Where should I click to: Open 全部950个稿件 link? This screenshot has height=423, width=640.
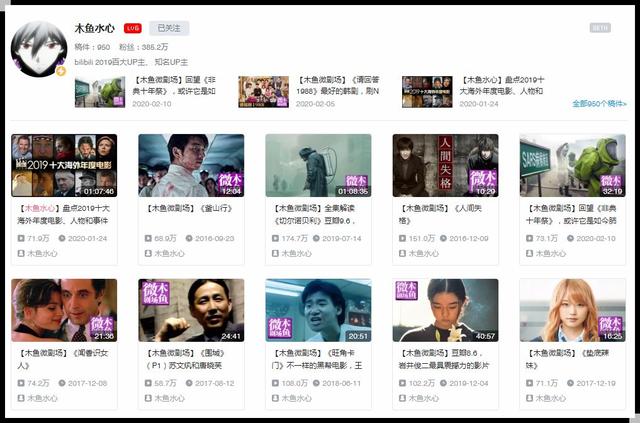599,104
